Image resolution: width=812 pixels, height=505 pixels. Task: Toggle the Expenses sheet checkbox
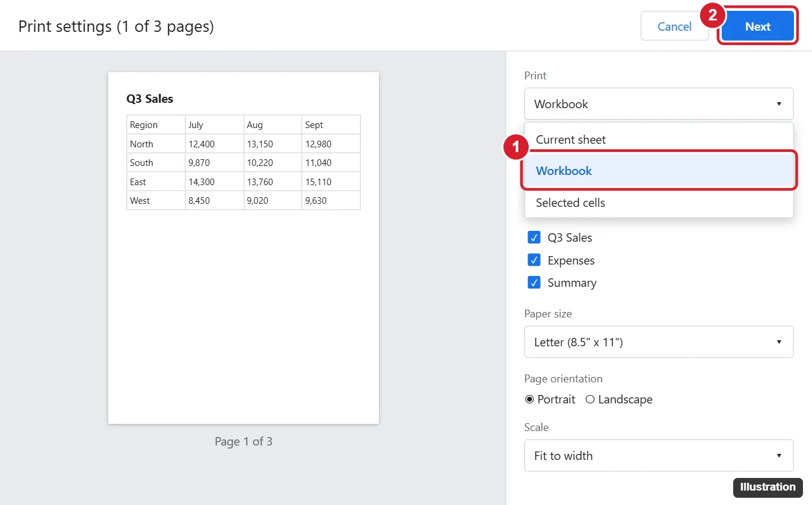click(x=534, y=260)
